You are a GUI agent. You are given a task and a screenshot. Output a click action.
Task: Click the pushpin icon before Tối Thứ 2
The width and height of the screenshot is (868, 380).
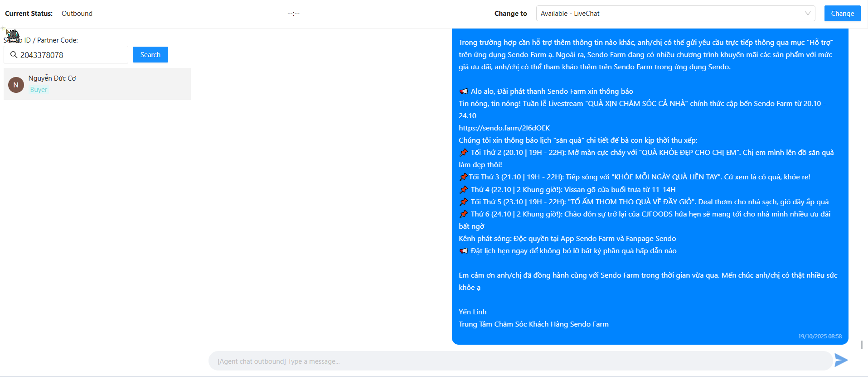pyautogui.click(x=463, y=153)
